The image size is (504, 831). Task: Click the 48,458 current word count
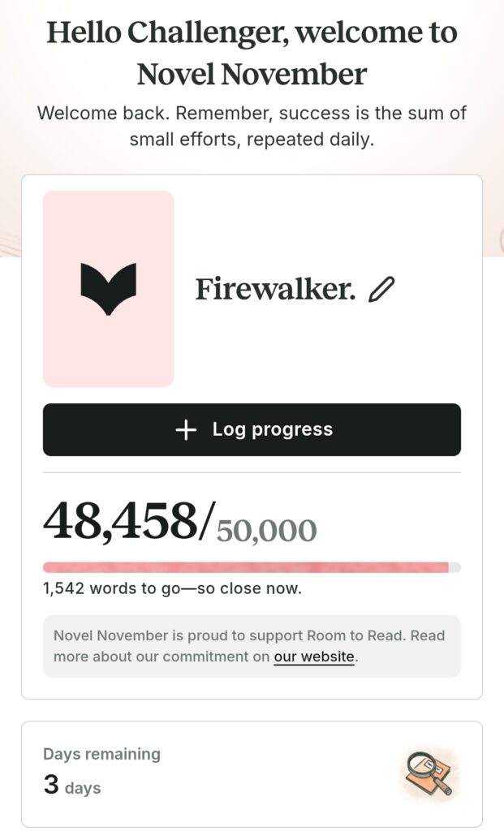click(119, 521)
